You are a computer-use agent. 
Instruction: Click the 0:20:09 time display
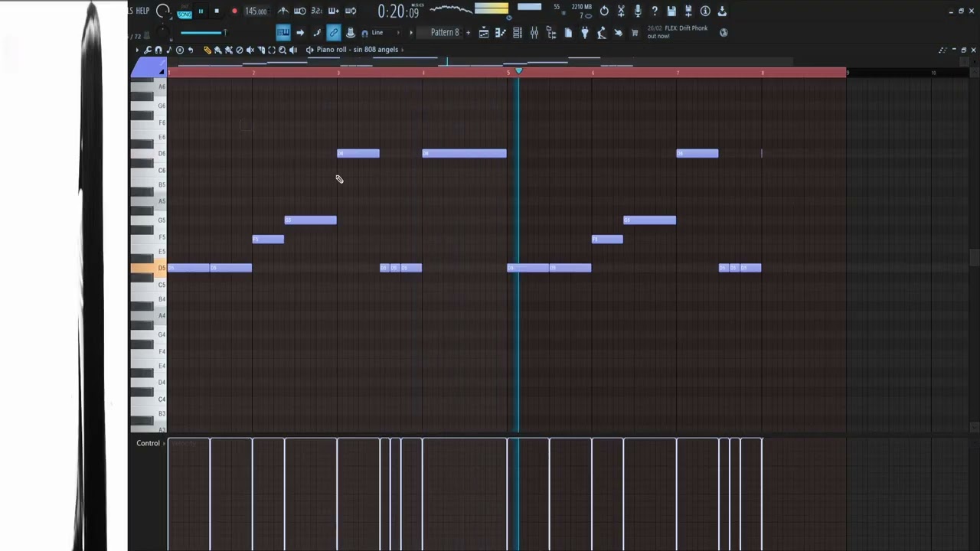point(398,11)
